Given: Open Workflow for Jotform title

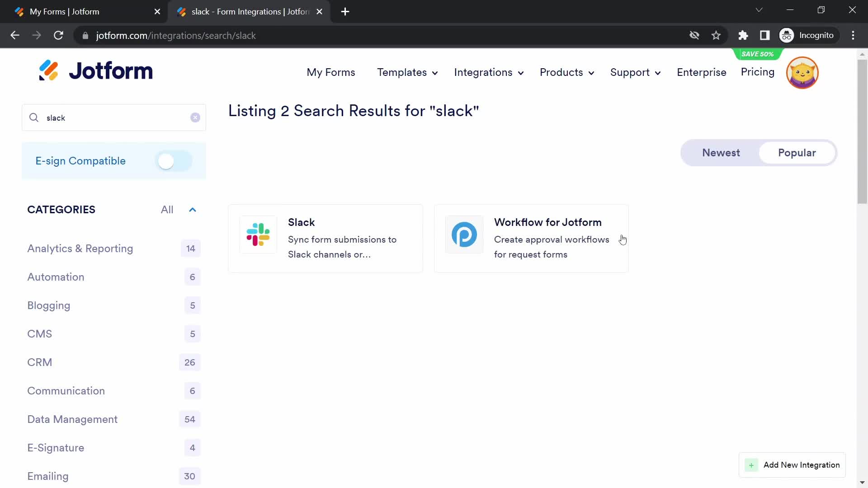Looking at the screenshot, I should pyautogui.click(x=548, y=222).
